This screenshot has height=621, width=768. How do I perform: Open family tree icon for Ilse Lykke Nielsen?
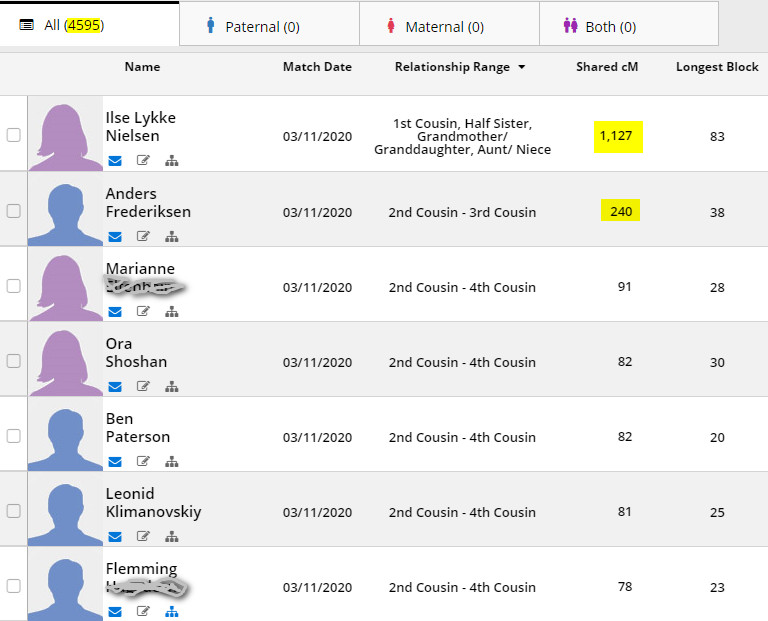171,160
